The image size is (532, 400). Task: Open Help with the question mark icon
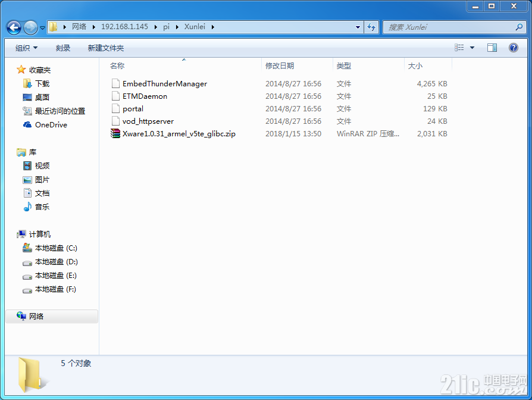[514, 48]
